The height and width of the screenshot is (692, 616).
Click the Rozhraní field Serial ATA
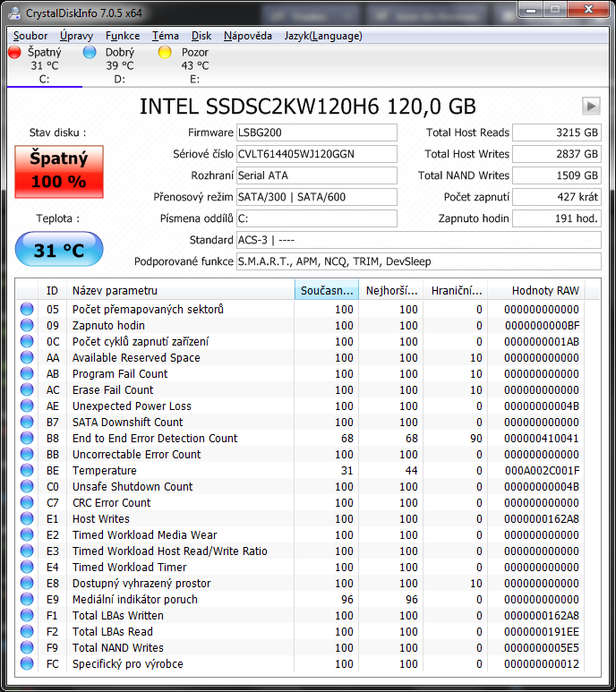pos(316,175)
